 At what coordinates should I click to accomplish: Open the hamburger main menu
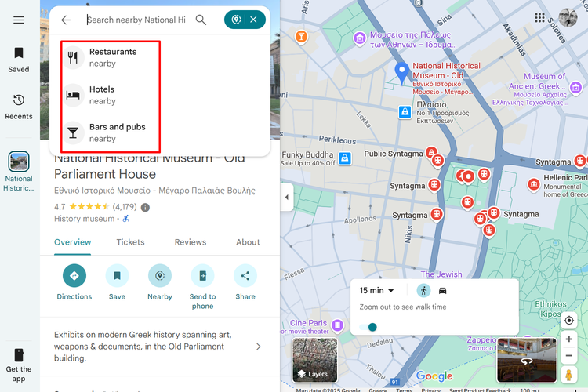19,20
